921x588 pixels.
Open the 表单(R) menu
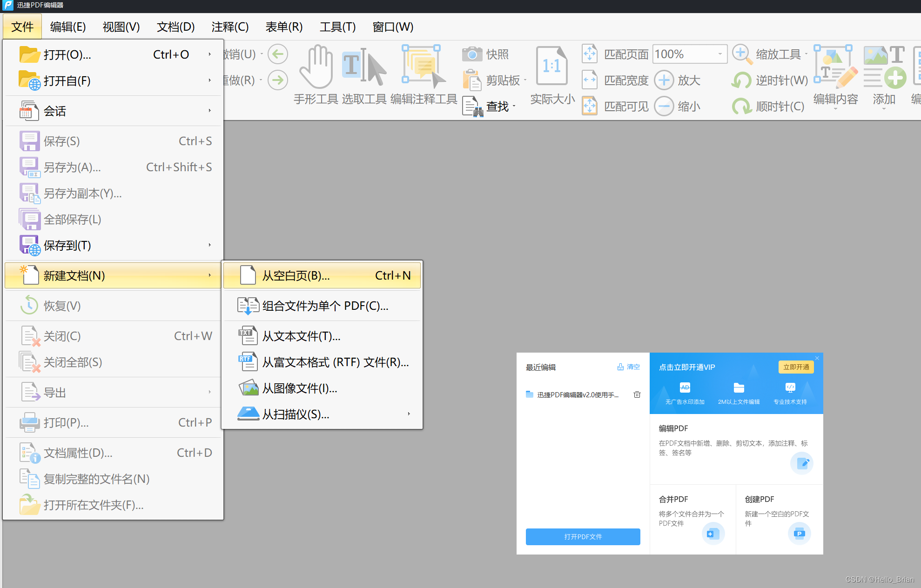pyautogui.click(x=284, y=27)
